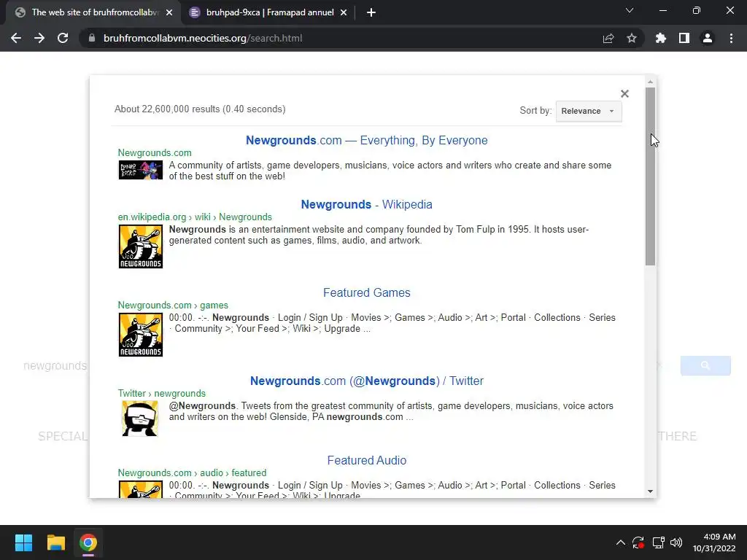Image resolution: width=747 pixels, height=560 pixels.
Task: Toggle the browser side panel
Action: pyautogui.click(x=684, y=38)
